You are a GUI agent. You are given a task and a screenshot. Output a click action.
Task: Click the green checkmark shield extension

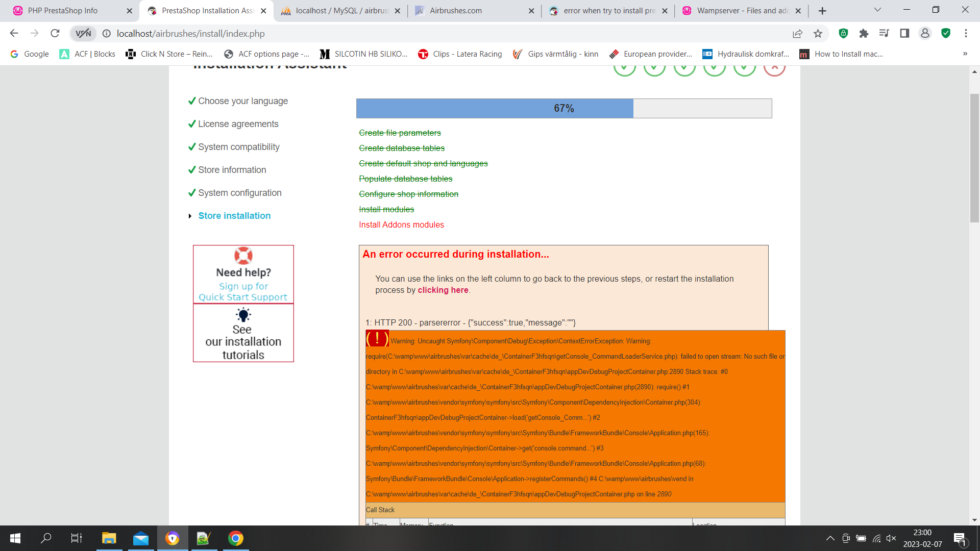pos(946,33)
